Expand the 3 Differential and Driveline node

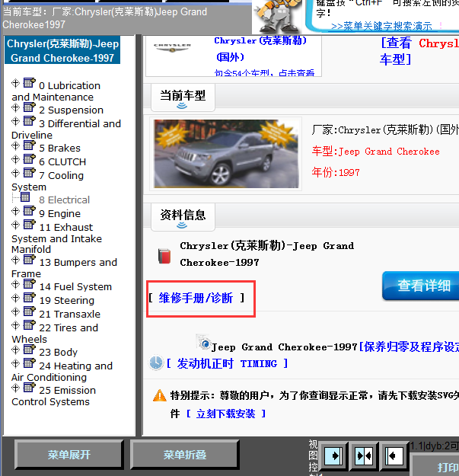(x=15, y=121)
